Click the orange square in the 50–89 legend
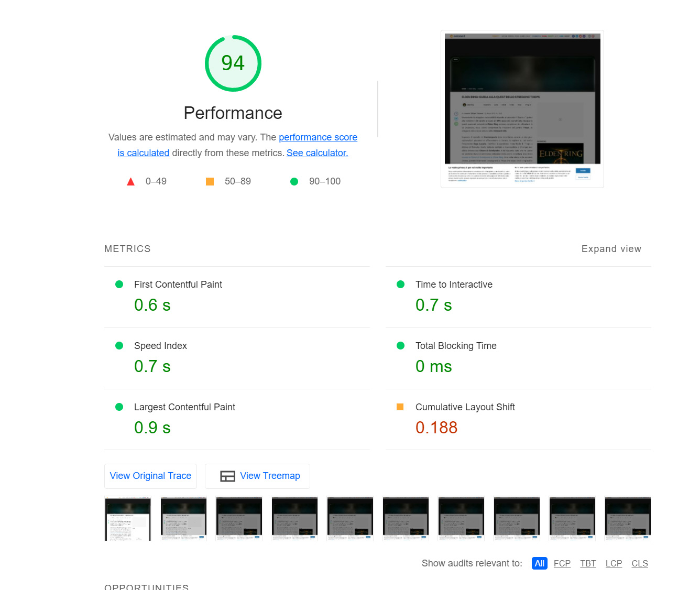Screen dimensions: 700x590 coord(210,181)
